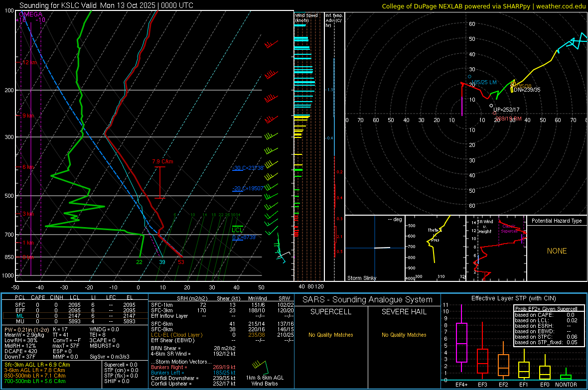
Task: Click the 'Classic Supercell' label
Action: 509,229
